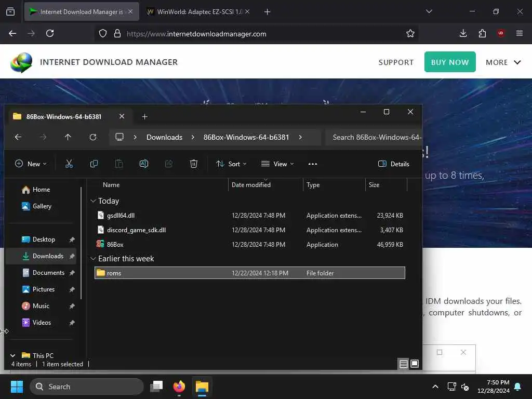Open the MORE dropdown on IDM site
This screenshot has height=399, width=532.
(503, 62)
